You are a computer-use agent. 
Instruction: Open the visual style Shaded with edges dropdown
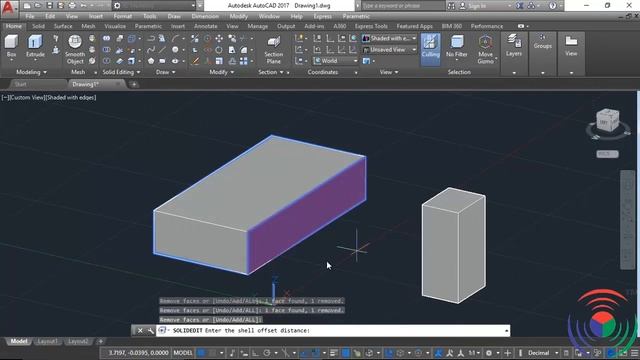[x=389, y=38]
